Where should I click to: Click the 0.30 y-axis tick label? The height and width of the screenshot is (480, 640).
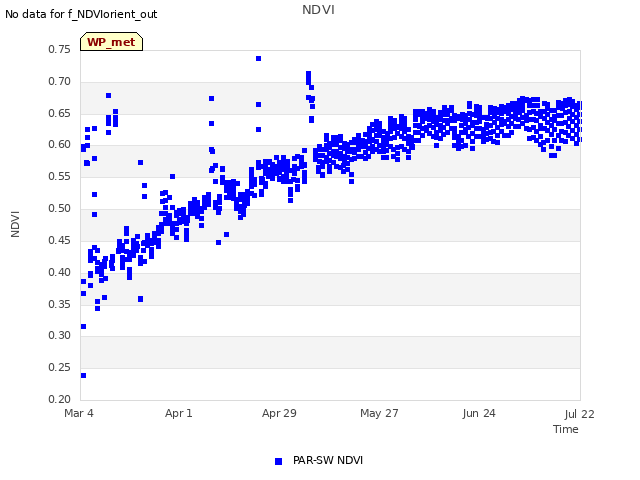60,335
